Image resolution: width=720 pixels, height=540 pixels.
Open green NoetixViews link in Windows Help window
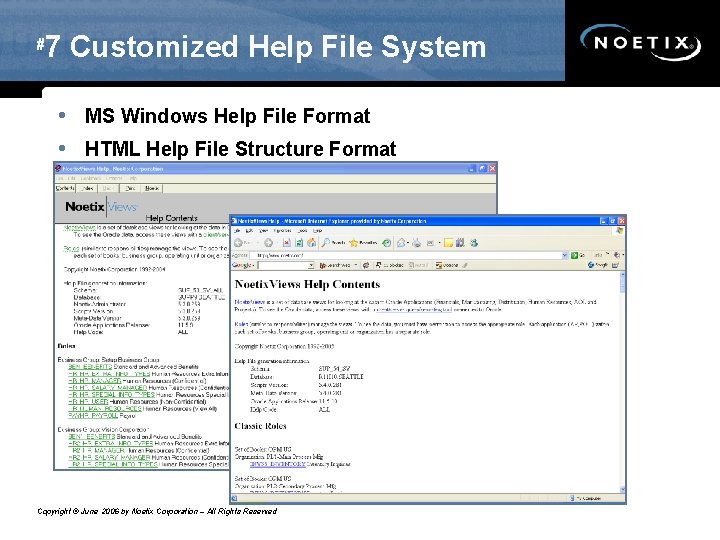[x=79, y=227]
